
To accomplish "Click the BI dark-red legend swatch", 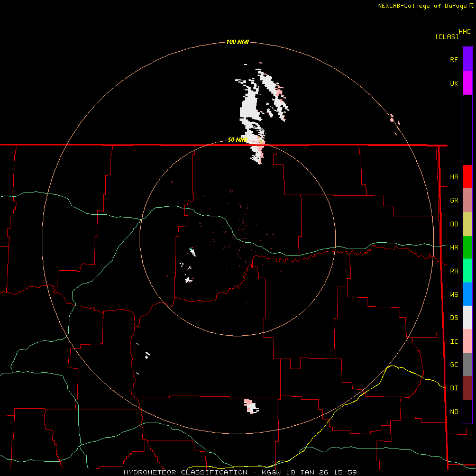I will [x=467, y=388].
